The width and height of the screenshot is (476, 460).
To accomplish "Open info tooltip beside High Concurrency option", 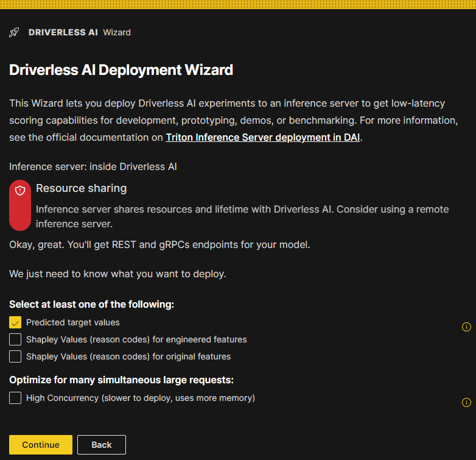I will click(466, 402).
